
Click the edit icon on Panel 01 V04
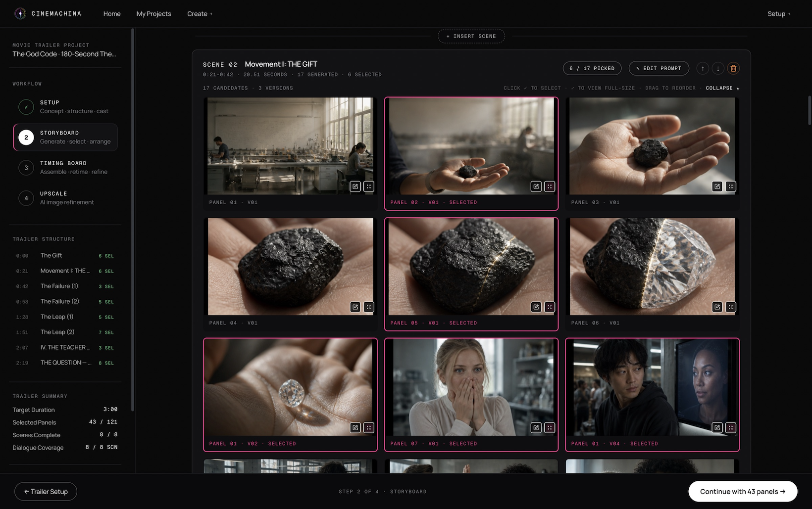click(x=717, y=428)
